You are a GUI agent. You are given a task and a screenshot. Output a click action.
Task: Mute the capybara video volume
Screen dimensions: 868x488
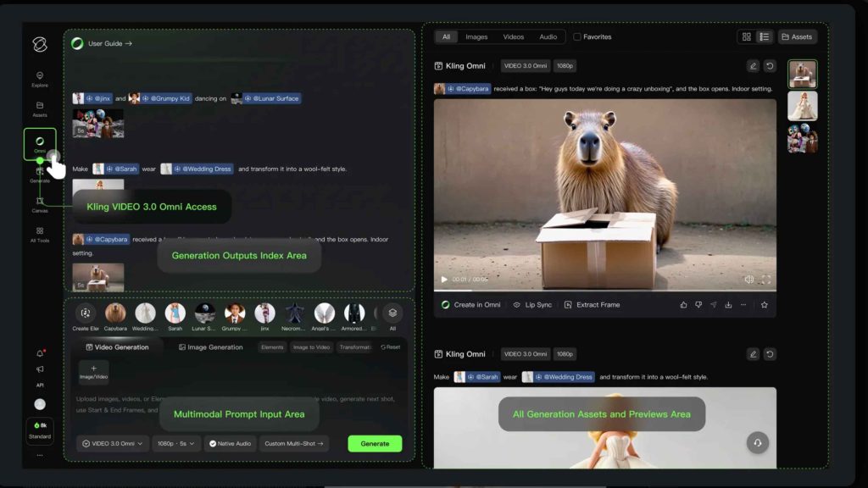tap(748, 280)
